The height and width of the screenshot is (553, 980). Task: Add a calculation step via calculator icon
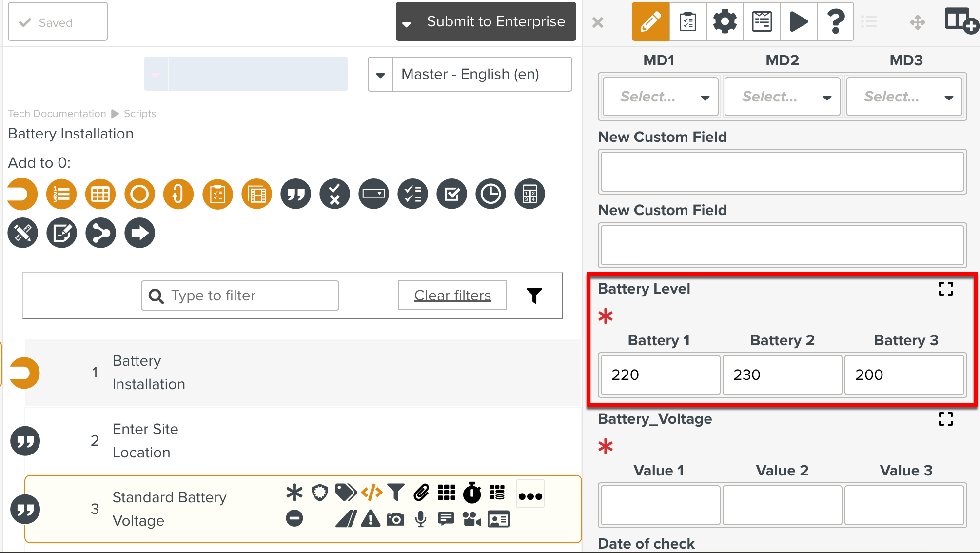point(529,194)
